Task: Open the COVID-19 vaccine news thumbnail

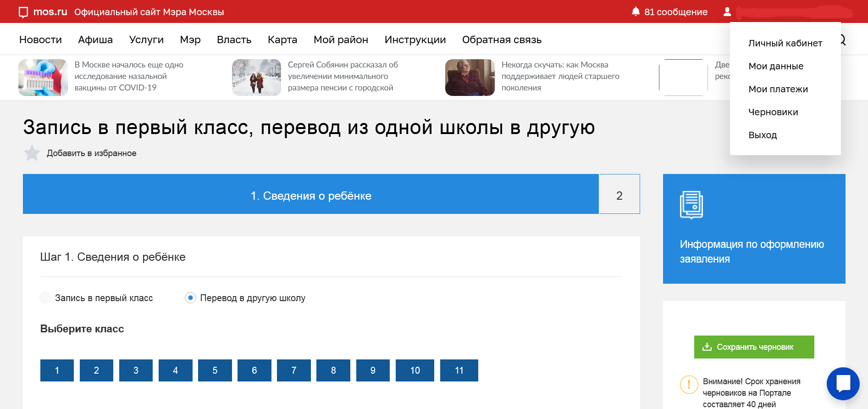Action: tap(43, 78)
